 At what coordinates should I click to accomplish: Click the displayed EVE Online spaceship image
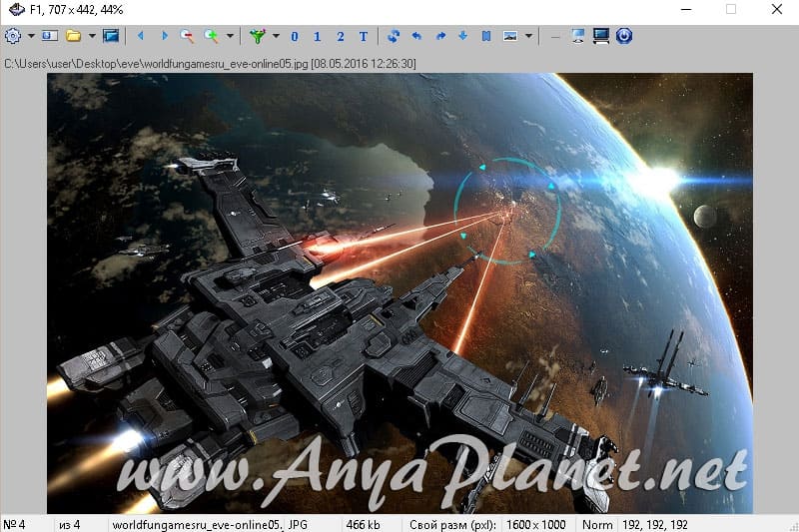[x=400, y=293]
